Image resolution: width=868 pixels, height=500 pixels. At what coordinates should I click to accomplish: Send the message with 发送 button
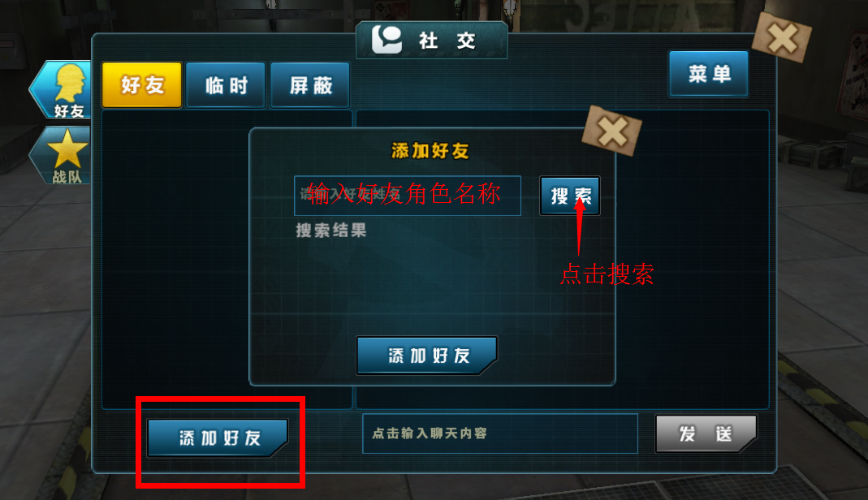click(706, 433)
